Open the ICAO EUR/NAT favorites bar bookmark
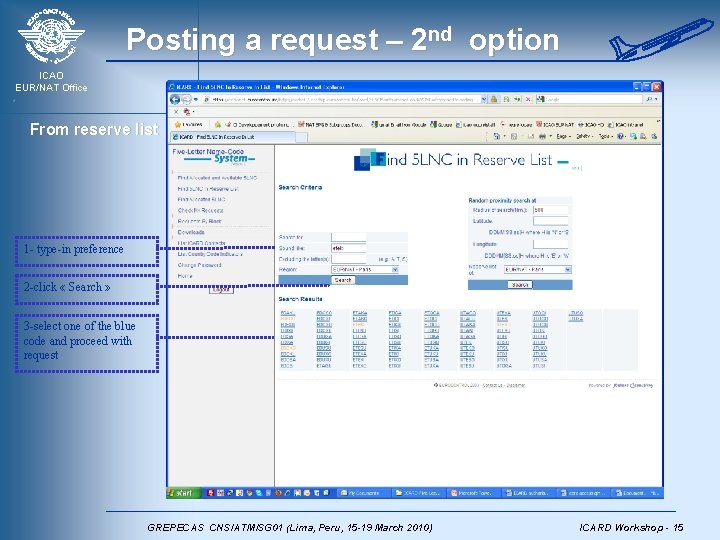Screen dimensions: 720x540 tap(555, 124)
